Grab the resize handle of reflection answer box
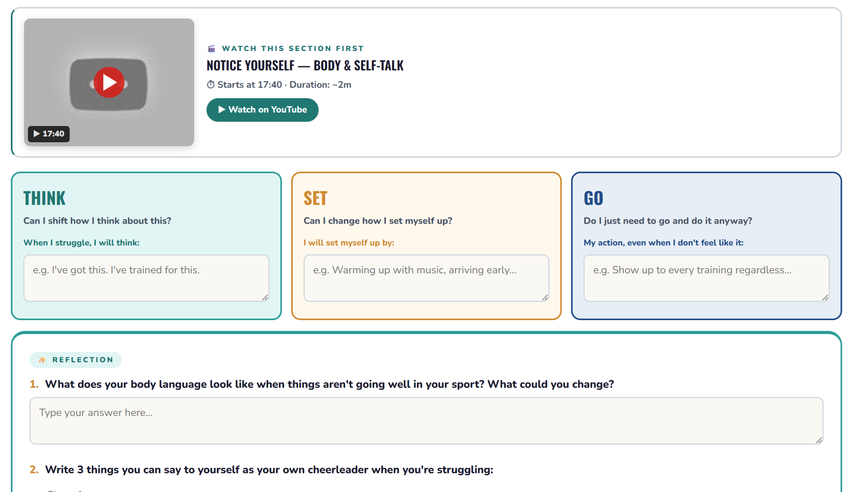This screenshot has width=868, height=492. 819,440
